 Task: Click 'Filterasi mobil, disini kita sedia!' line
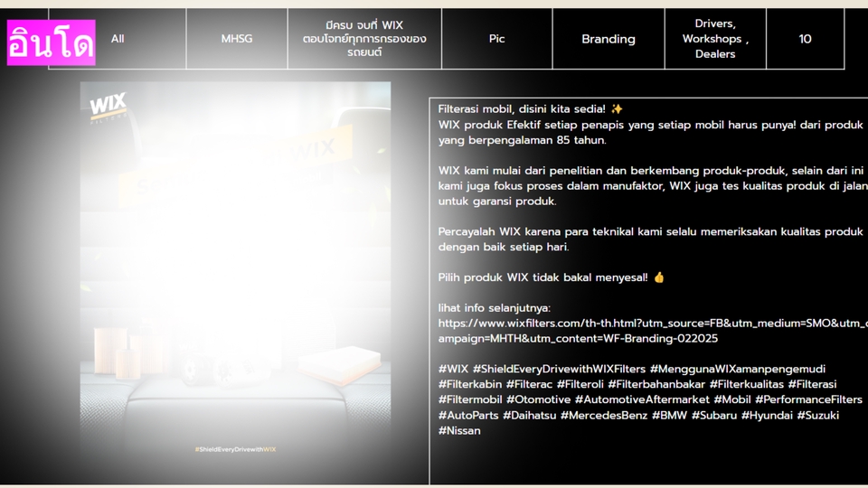coord(522,109)
